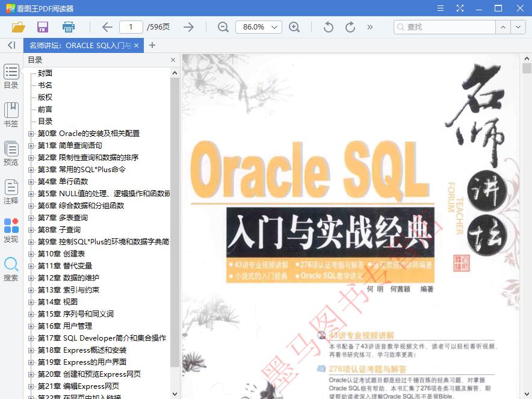
Task: Open the 发现 discover panel
Action: [x=11, y=230]
